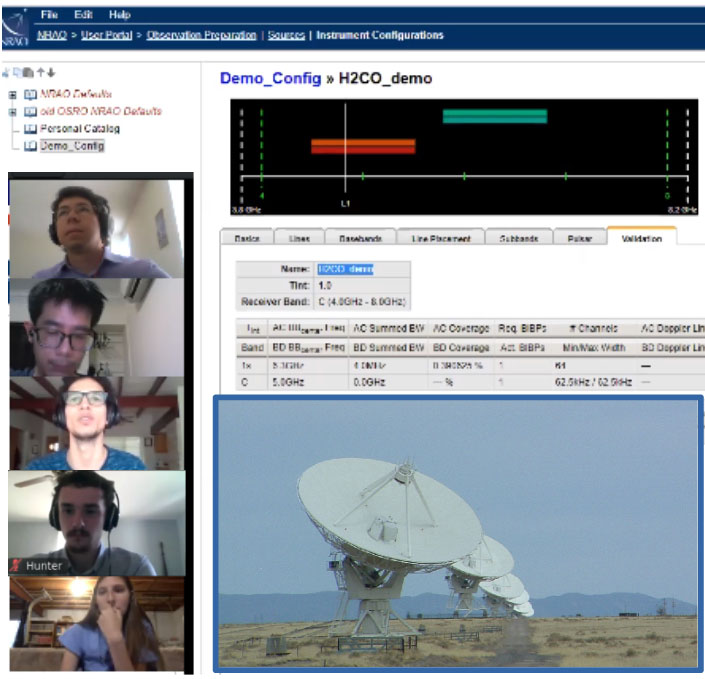Open the Help menu
Viewport: 705px width, 679px height.
point(119,15)
